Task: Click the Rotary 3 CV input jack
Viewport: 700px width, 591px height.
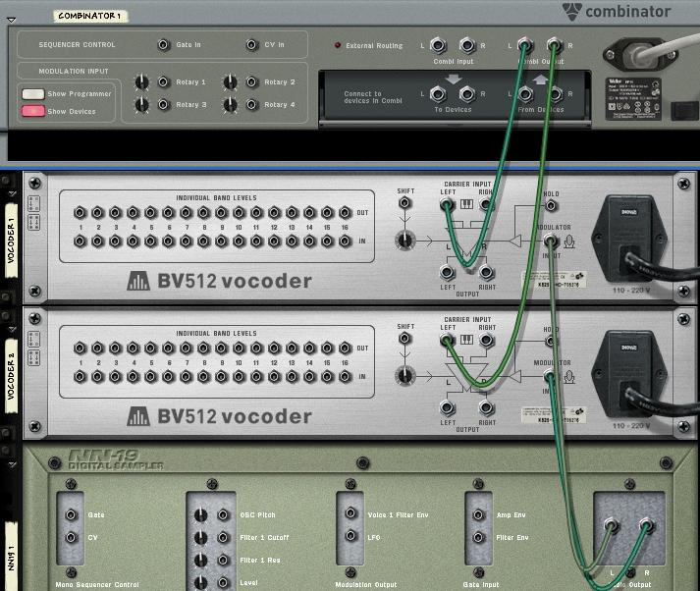Action: (x=163, y=104)
